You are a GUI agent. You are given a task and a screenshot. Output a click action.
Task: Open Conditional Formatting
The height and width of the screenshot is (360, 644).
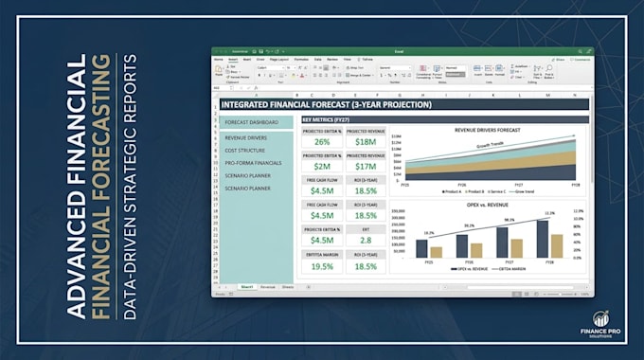coord(423,71)
